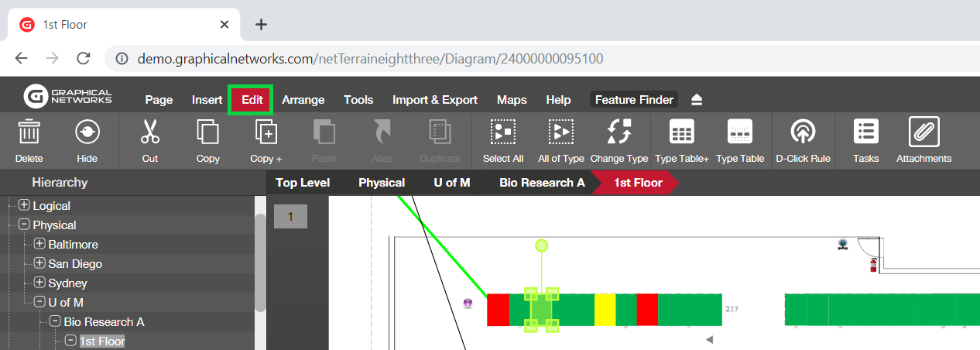This screenshot has width=980, height=350.
Task: Click the Delete trash can icon
Action: [29, 132]
